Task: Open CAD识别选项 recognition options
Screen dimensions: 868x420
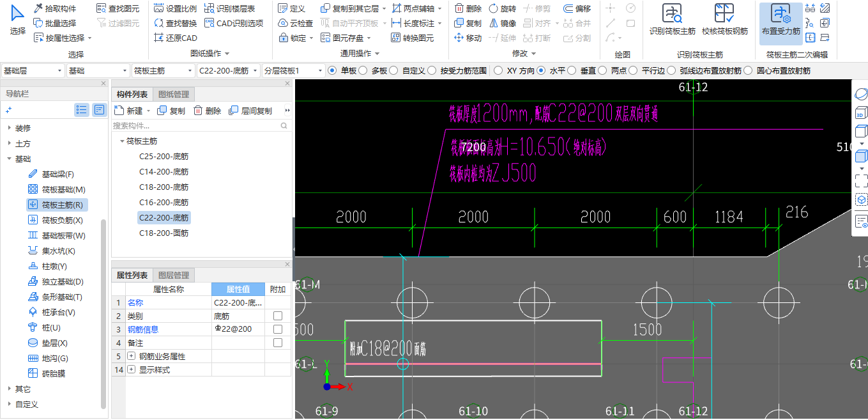Action: tap(234, 23)
